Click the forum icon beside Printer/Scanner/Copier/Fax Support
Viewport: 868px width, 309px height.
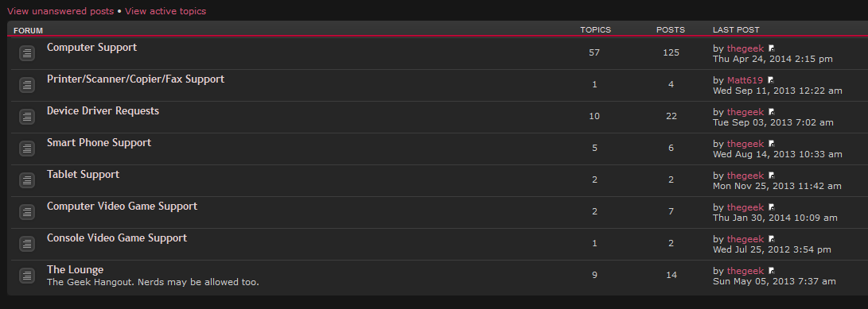point(27,85)
